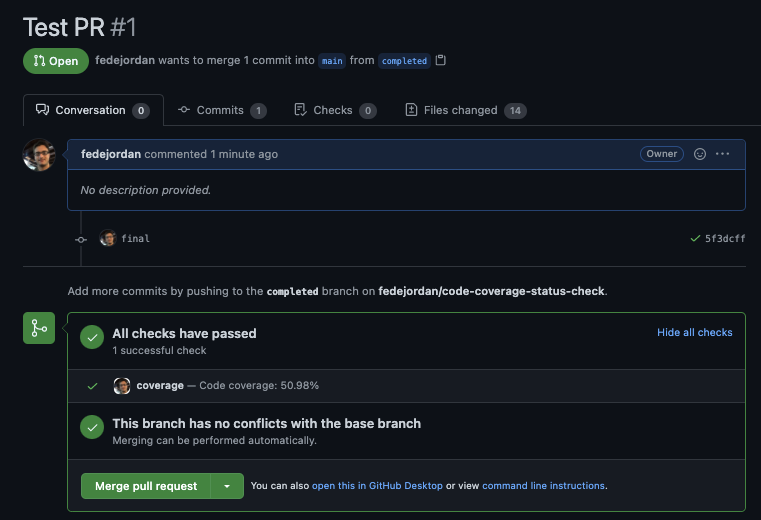
Task: Copy the completed branch name icon
Action: (441, 60)
